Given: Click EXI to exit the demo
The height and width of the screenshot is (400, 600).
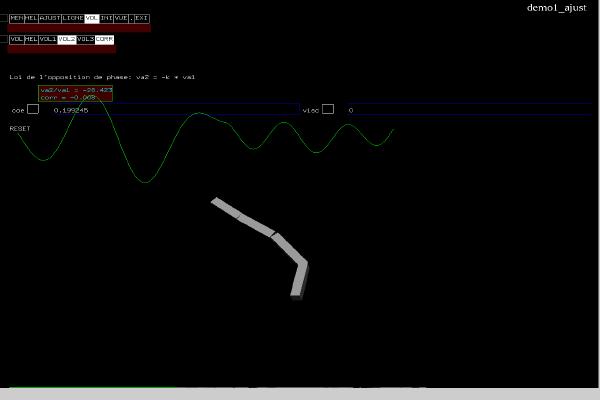Looking at the screenshot, I should point(142,18).
